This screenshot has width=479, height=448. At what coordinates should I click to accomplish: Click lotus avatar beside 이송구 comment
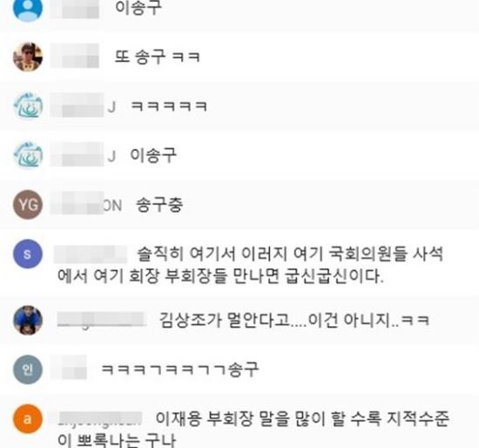click(x=28, y=155)
